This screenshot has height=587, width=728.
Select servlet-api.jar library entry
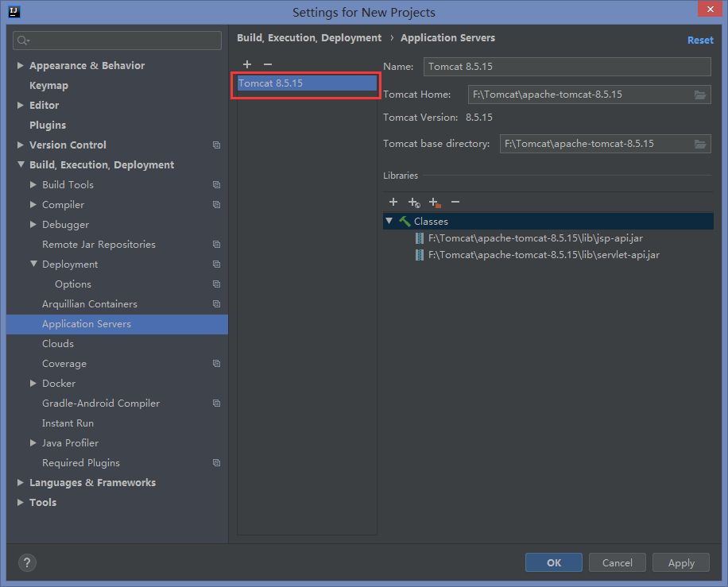pyautogui.click(x=544, y=255)
